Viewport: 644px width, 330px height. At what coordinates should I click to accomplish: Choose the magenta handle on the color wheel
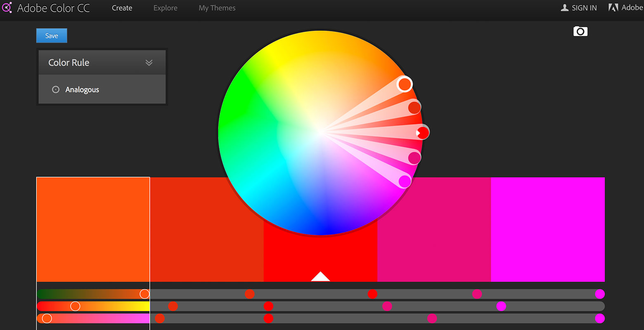pyautogui.click(x=405, y=181)
